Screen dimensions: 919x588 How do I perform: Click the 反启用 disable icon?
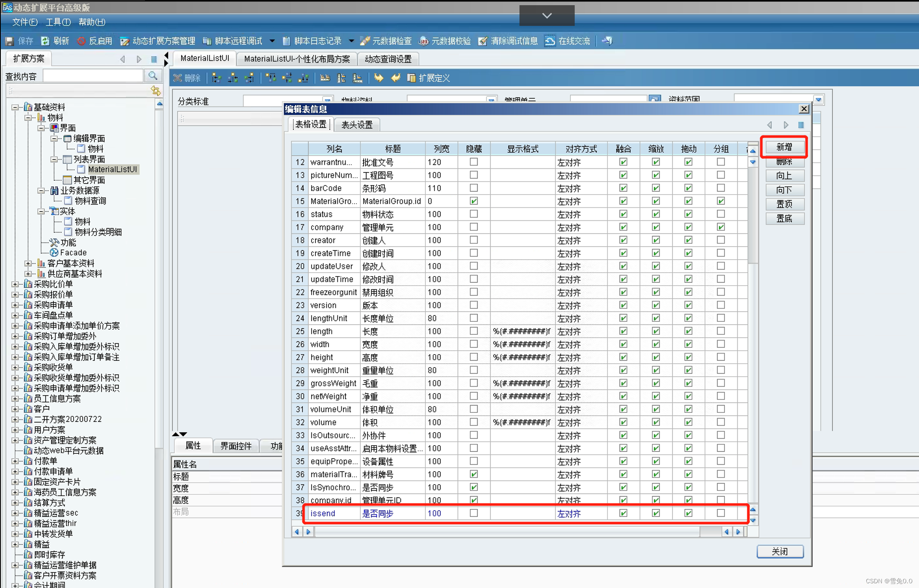point(81,41)
